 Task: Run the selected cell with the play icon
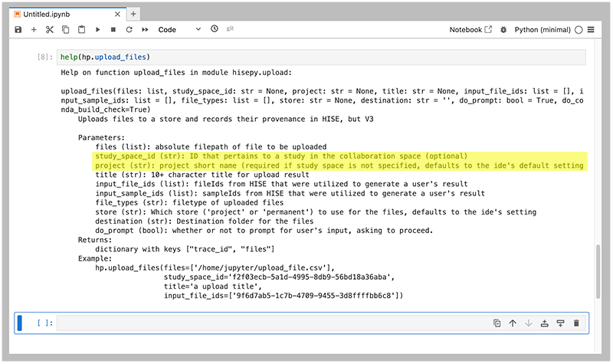coord(97,30)
